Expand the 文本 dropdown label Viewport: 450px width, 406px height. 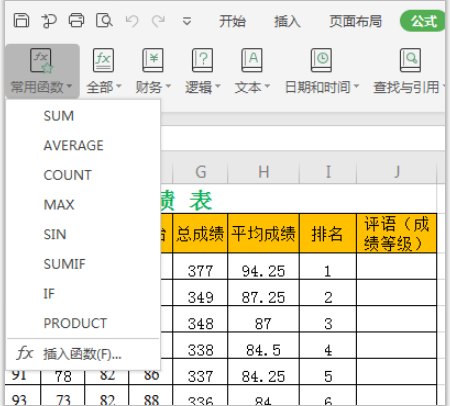coord(252,87)
